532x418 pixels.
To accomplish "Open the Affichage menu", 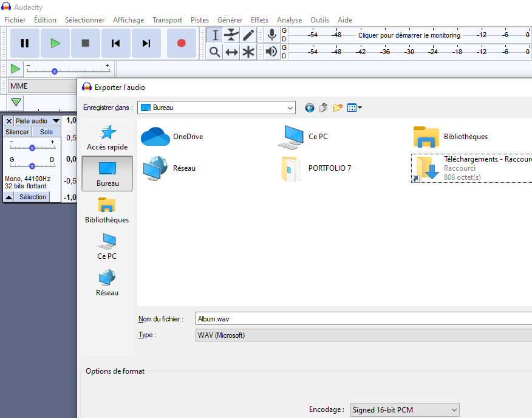I will 129,20.
